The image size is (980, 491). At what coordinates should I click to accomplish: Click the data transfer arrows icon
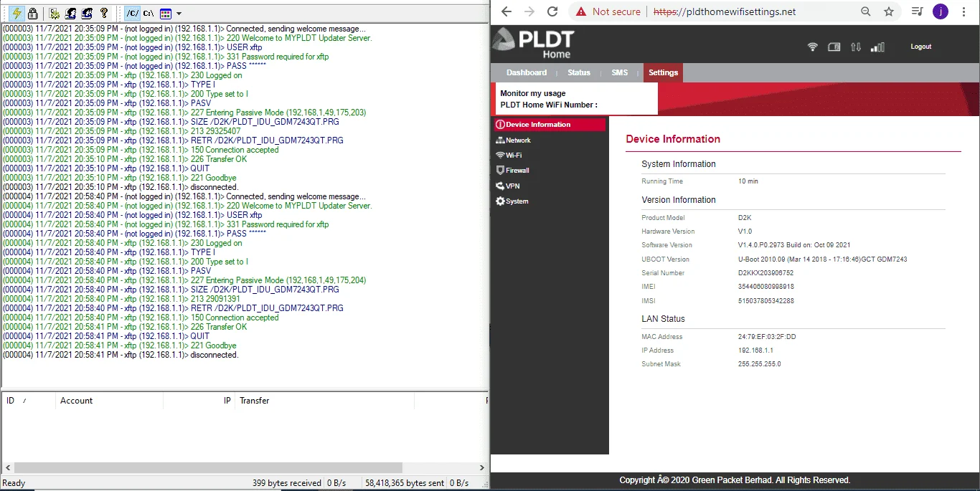855,47
